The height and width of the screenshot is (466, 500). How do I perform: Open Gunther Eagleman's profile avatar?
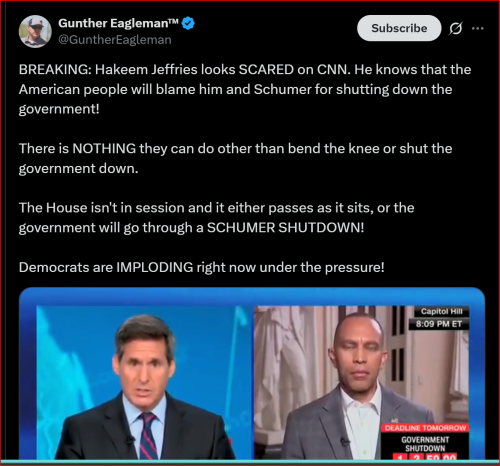tap(35, 31)
